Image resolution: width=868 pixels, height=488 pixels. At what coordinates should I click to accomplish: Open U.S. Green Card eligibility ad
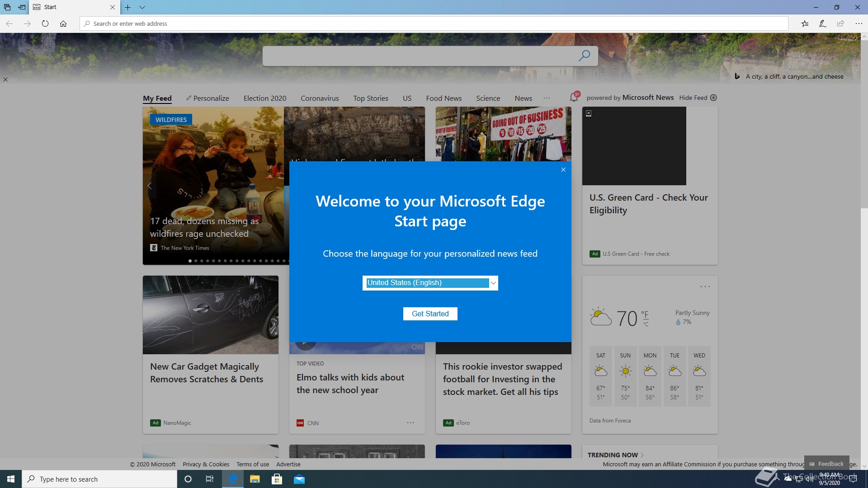point(648,204)
